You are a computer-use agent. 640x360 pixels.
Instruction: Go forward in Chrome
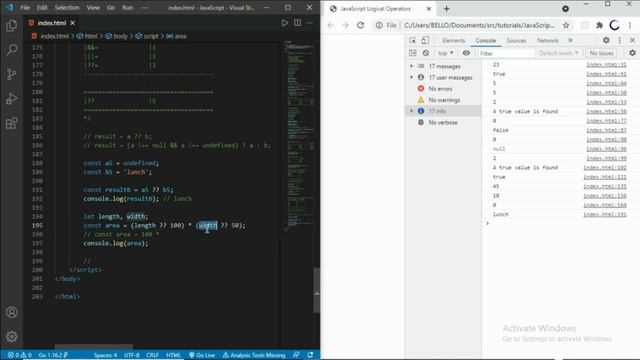(345, 25)
